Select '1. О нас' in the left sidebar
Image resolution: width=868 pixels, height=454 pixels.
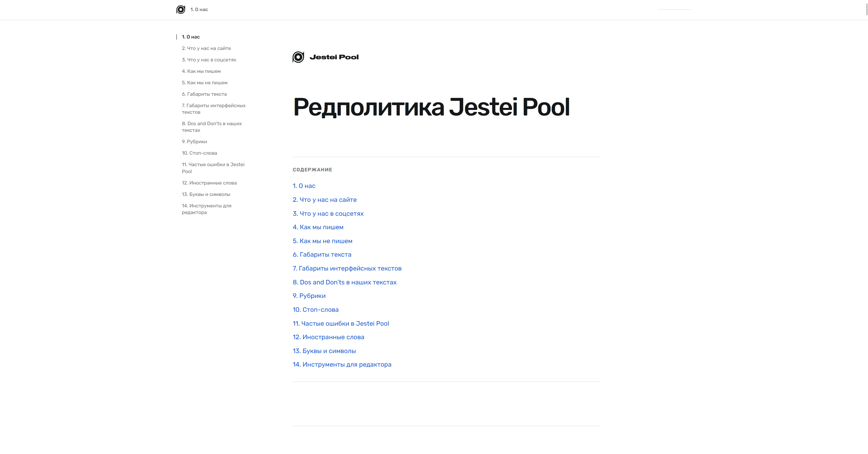point(191,37)
